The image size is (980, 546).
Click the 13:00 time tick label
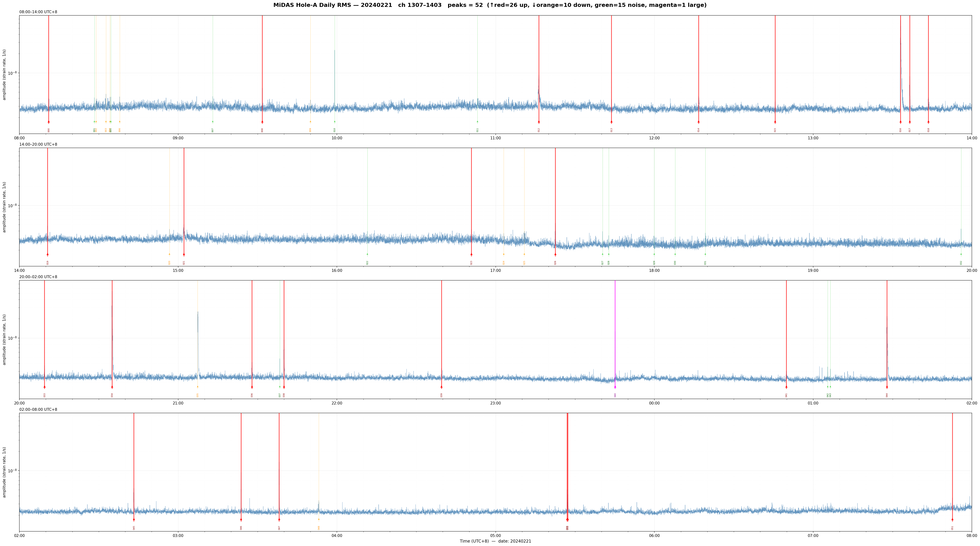point(813,138)
